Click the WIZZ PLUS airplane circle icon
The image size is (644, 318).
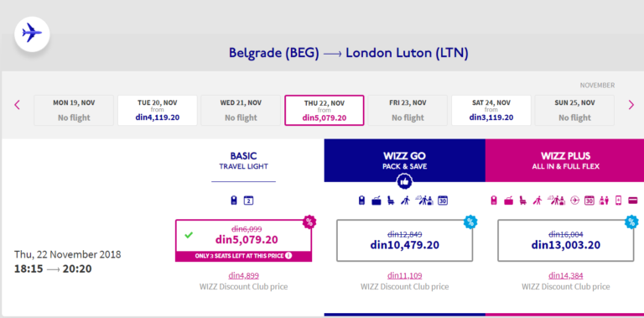(574, 201)
